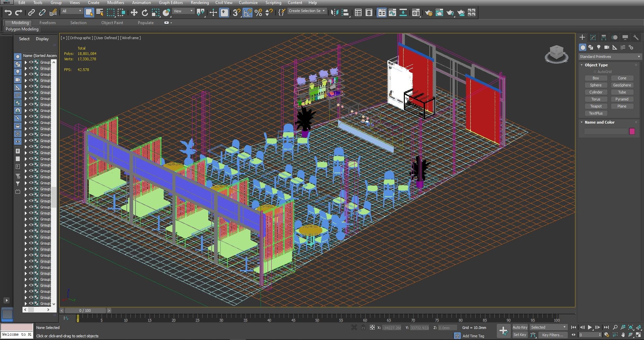The image size is (644, 340).
Task: Open ribbon options dropdown arrow
Action: pos(171,23)
